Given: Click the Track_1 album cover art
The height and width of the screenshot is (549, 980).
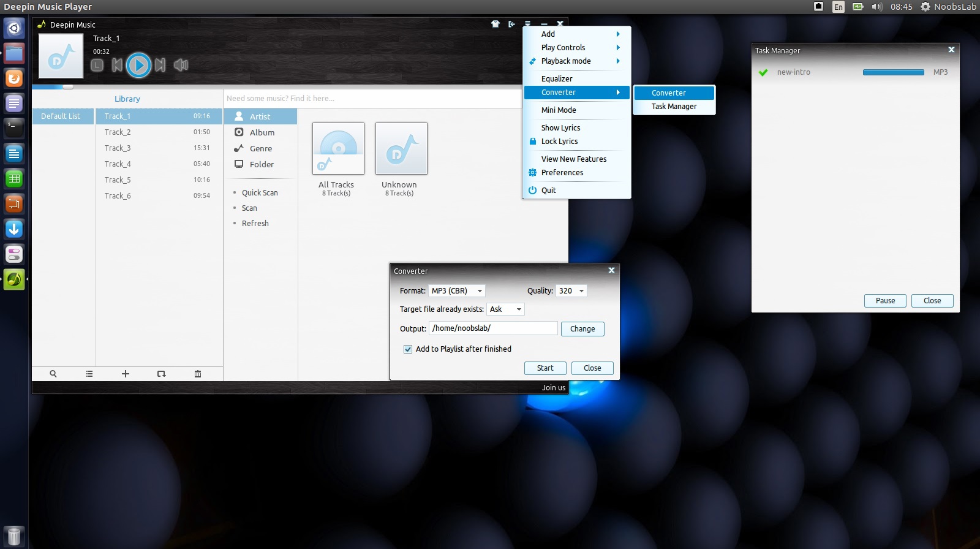Looking at the screenshot, I should 61,56.
